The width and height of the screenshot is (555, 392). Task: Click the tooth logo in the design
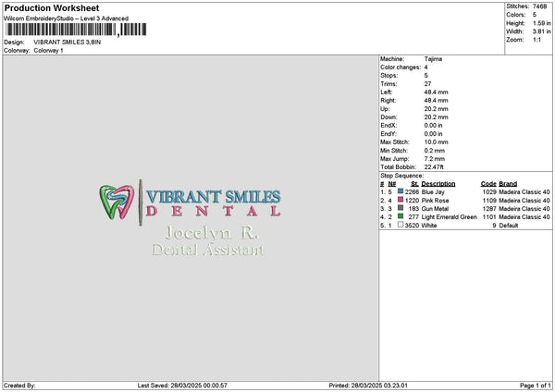117,202
